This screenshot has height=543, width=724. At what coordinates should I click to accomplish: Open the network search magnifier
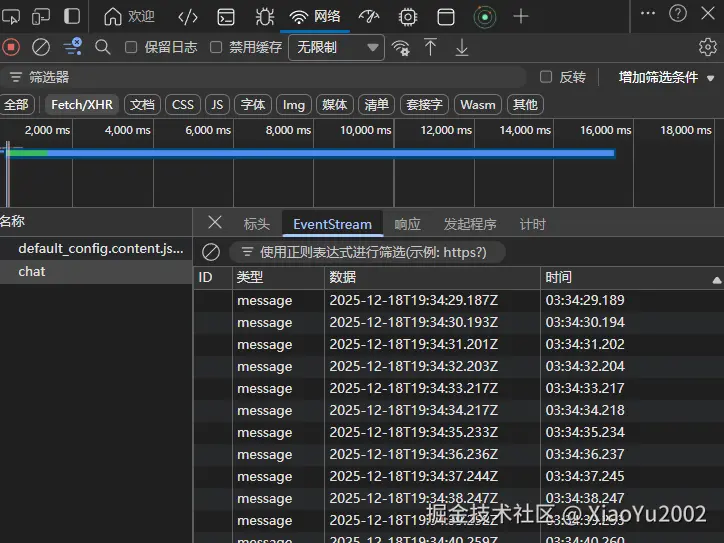point(103,47)
